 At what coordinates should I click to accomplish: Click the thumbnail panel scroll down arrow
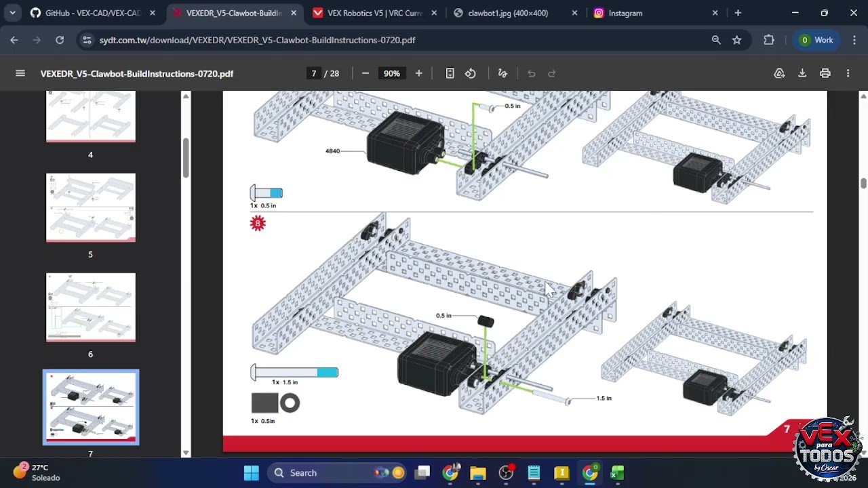[x=186, y=452]
